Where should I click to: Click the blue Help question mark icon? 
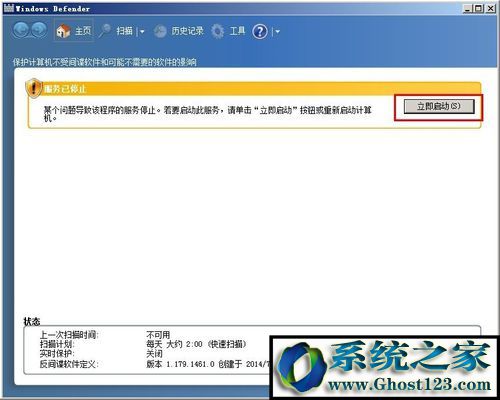[260, 32]
